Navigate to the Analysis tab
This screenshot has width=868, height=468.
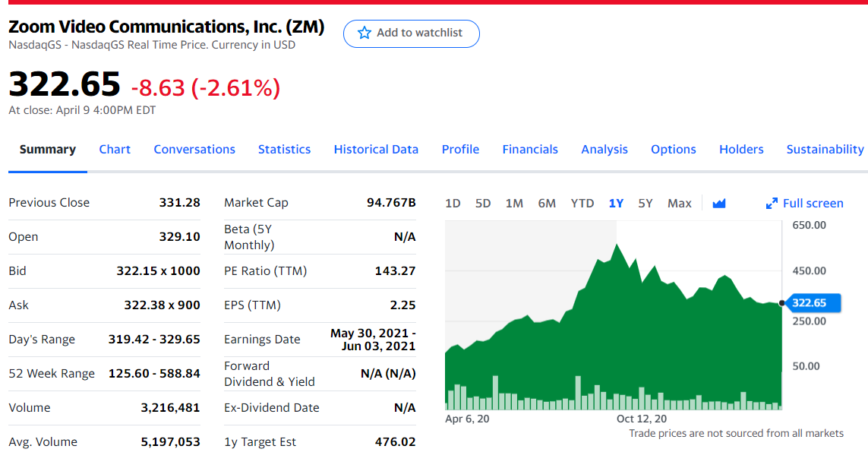[x=604, y=149]
